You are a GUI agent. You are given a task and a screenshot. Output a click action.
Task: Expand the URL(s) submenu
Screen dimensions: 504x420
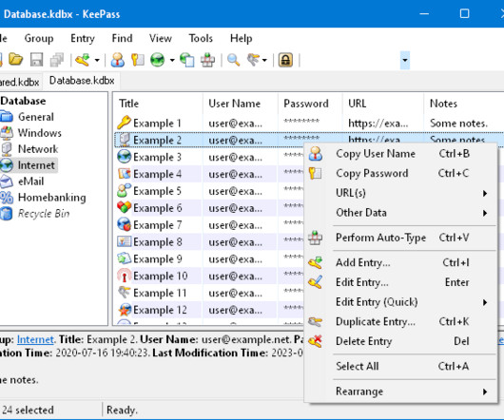[400, 193]
